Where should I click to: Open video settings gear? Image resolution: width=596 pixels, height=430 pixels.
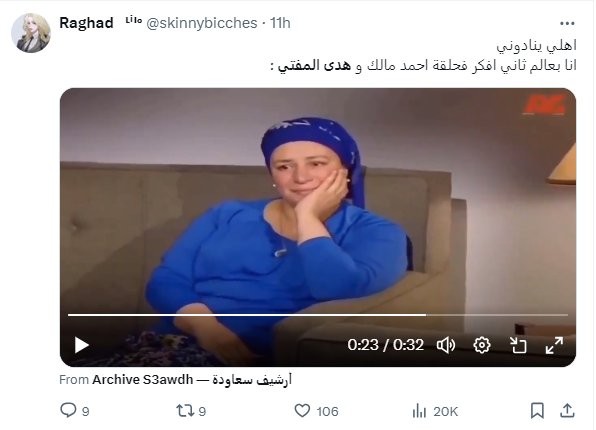click(482, 345)
